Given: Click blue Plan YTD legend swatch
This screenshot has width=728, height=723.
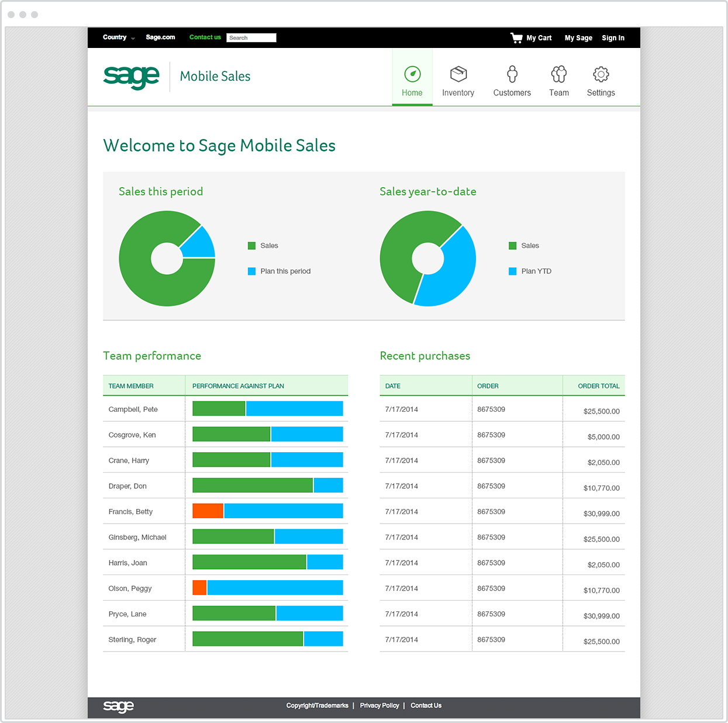Looking at the screenshot, I should click(513, 271).
